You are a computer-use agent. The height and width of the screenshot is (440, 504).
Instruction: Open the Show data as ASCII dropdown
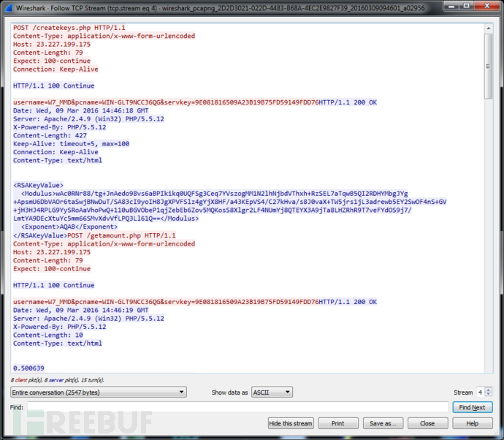pos(272,392)
